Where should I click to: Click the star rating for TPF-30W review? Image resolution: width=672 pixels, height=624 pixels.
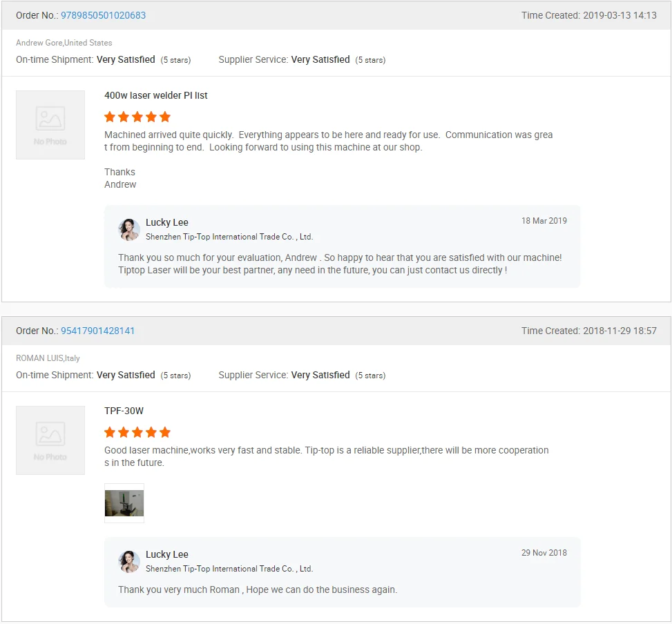(137, 432)
